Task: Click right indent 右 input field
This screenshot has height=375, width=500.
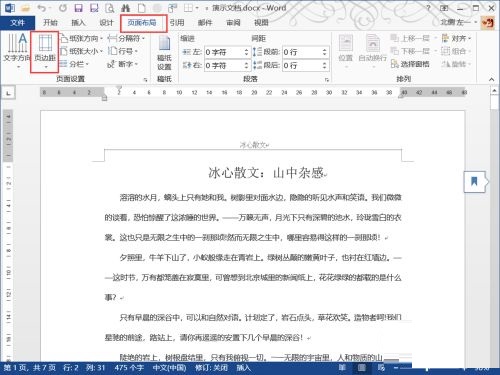Action: point(224,65)
